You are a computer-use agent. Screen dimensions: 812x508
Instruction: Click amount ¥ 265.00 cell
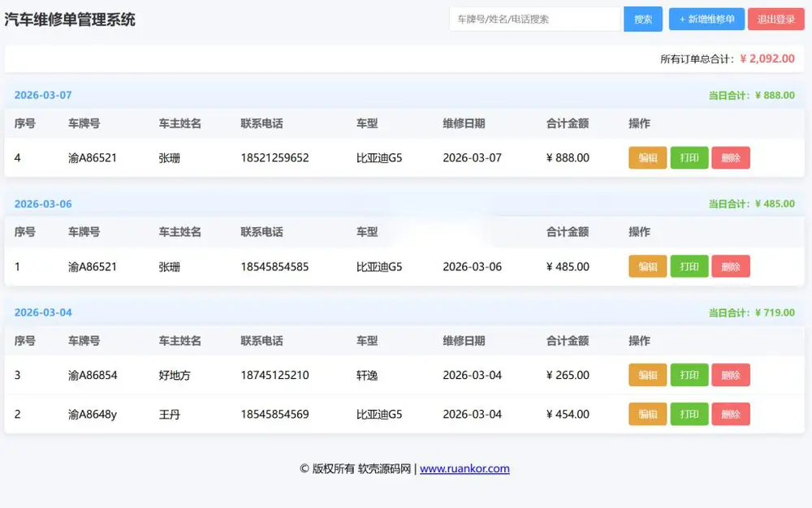pyautogui.click(x=568, y=375)
